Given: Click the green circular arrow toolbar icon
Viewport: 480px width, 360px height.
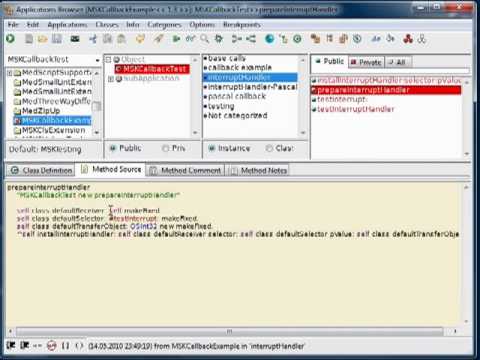Looking at the screenshot, I should (x=10, y=39).
